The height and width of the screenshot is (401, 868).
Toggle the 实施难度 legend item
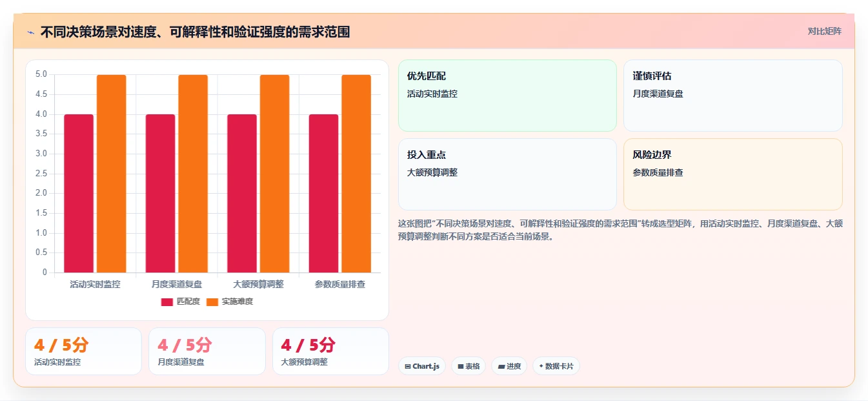click(x=230, y=302)
